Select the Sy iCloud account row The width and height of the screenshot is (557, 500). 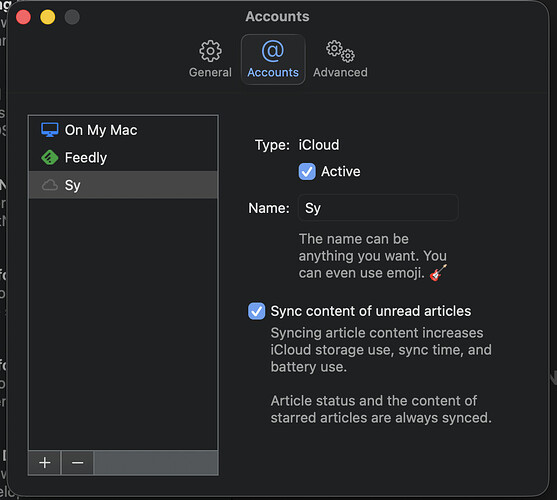[123, 185]
